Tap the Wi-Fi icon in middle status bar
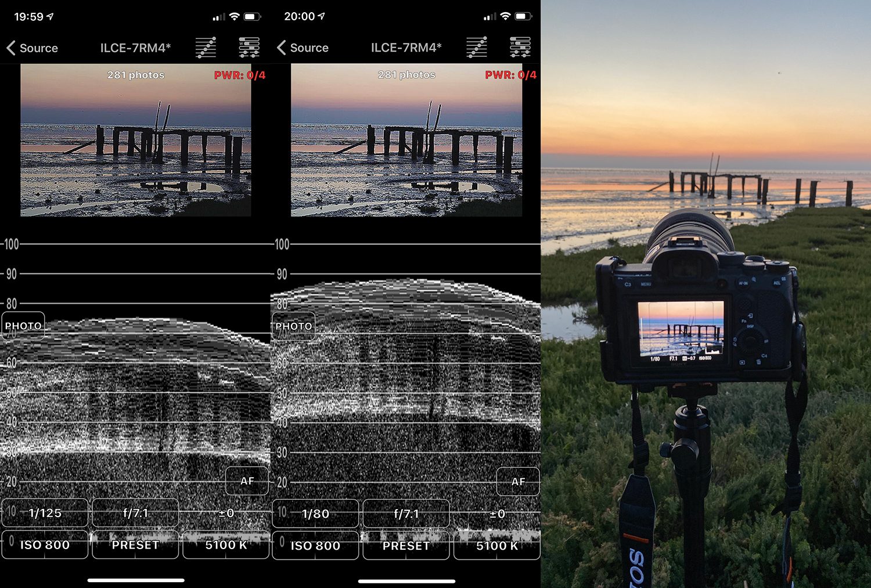The width and height of the screenshot is (871, 588). coord(505,16)
